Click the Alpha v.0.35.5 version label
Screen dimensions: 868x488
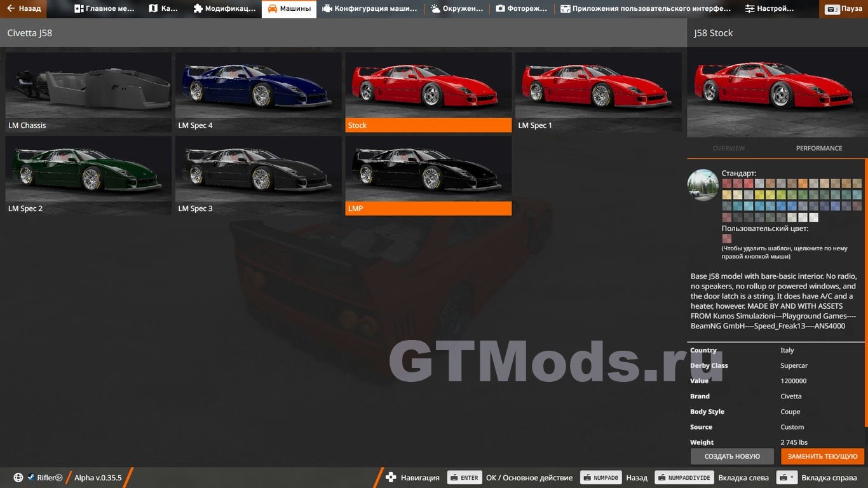pos(98,478)
